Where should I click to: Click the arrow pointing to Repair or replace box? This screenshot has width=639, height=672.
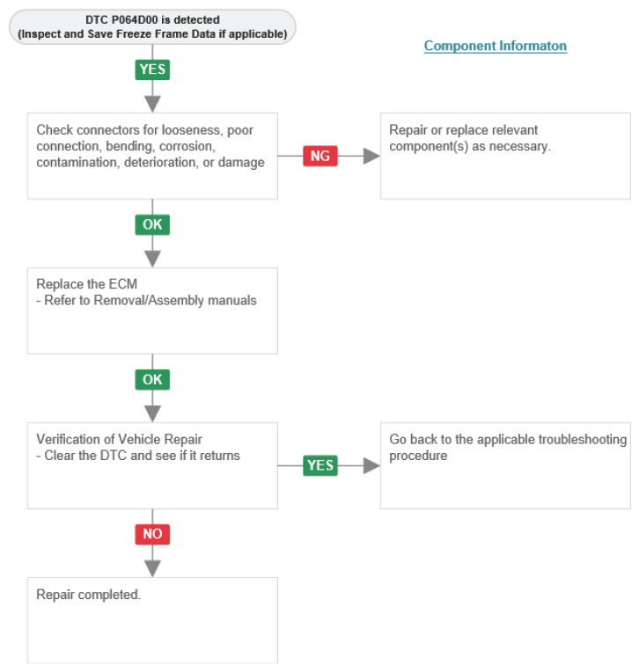click(371, 156)
